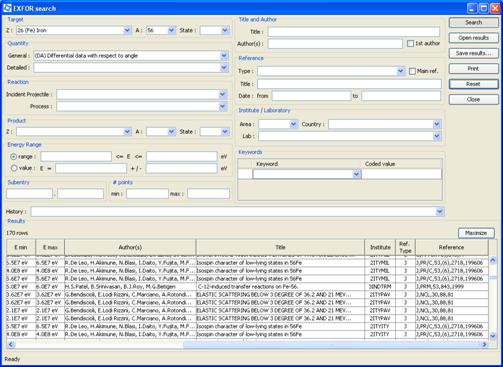
Task: Open the Process dropdown
Action: [x=223, y=106]
